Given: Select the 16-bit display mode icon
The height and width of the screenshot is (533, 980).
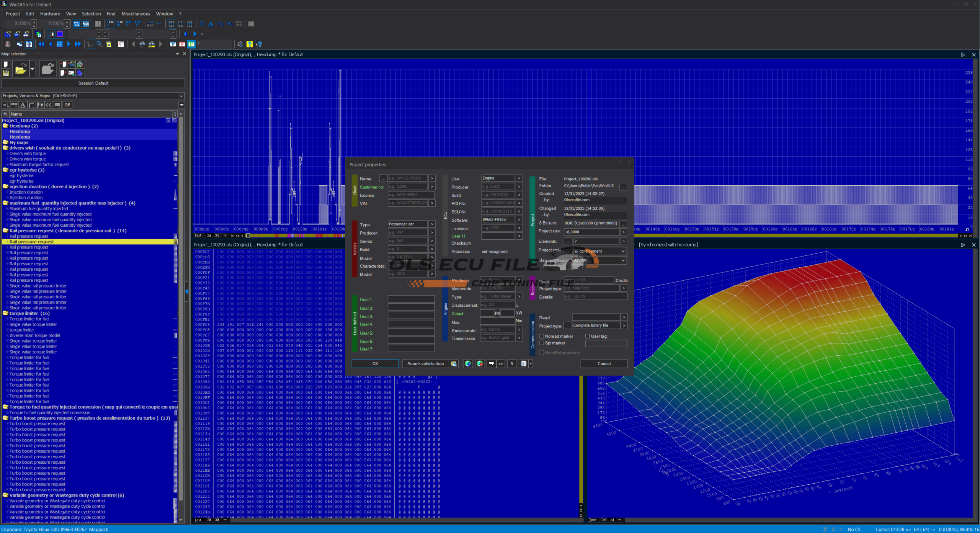Looking at the screenshot, I should [119, 24].
